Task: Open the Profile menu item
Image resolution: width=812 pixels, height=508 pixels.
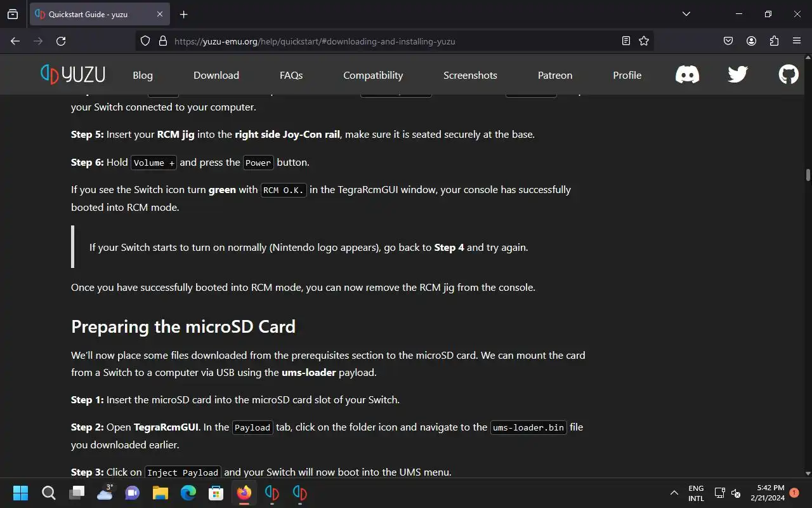Action: (627, 75)
